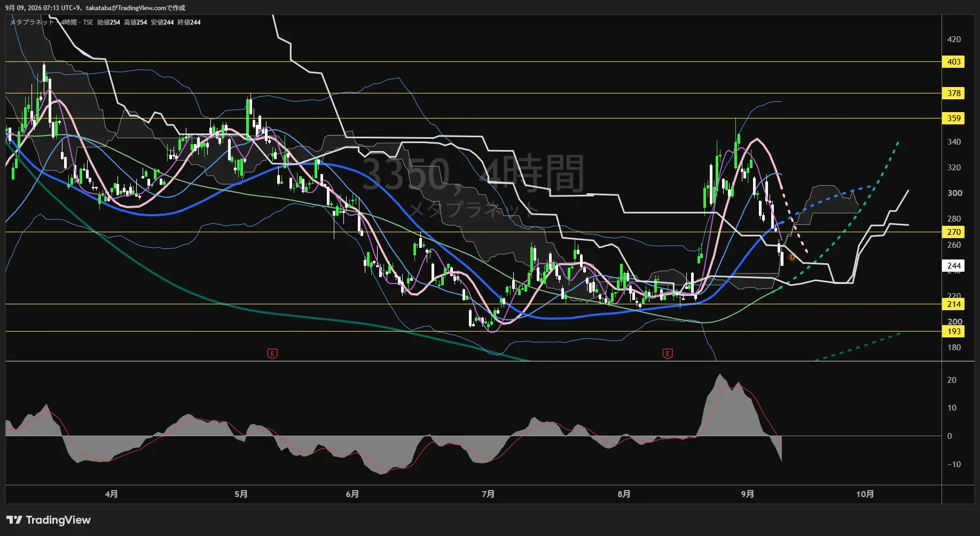This screenshot has height=536, width=980.
Task: Click the white 244 current price label
Action: click(954, 266)
